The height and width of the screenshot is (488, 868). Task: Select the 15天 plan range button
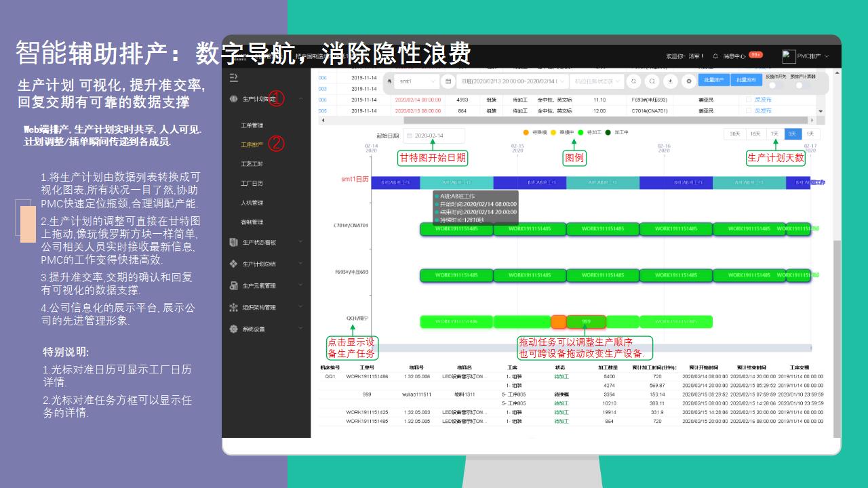[755, 134]
